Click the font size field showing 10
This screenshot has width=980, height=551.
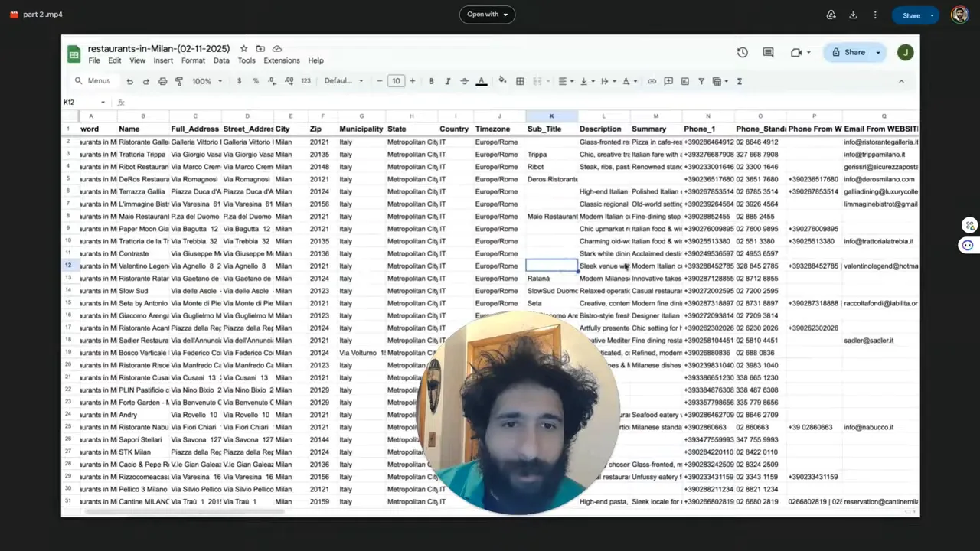pos(396,81)
